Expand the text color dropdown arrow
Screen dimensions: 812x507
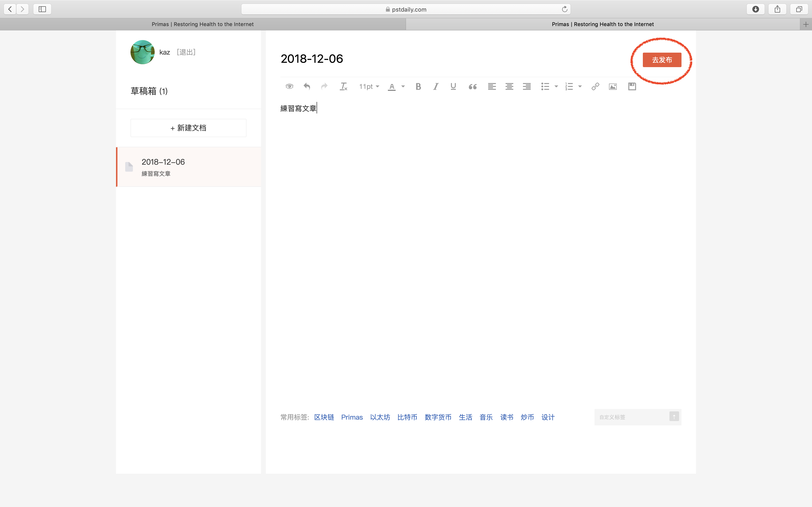403,86
